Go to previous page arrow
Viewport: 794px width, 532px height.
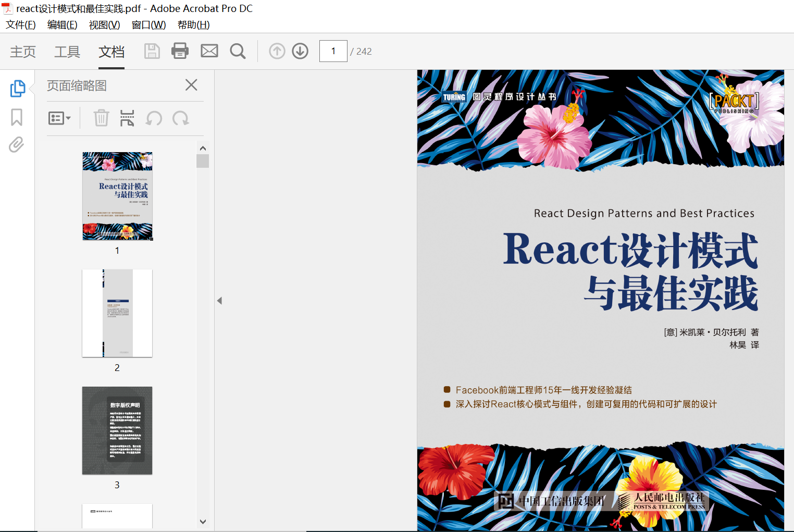coord(277,51)
